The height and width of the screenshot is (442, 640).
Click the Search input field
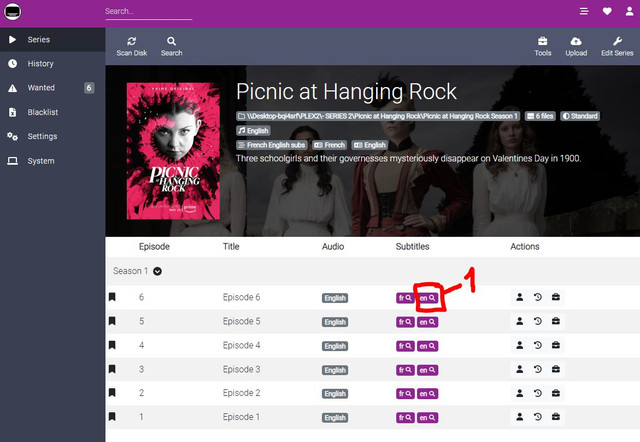tap(148, 11)
